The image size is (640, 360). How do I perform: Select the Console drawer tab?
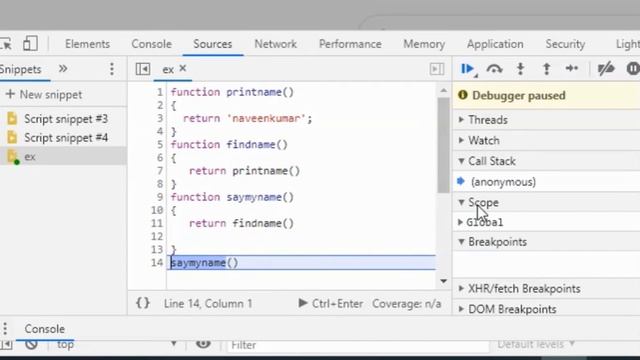44,329
